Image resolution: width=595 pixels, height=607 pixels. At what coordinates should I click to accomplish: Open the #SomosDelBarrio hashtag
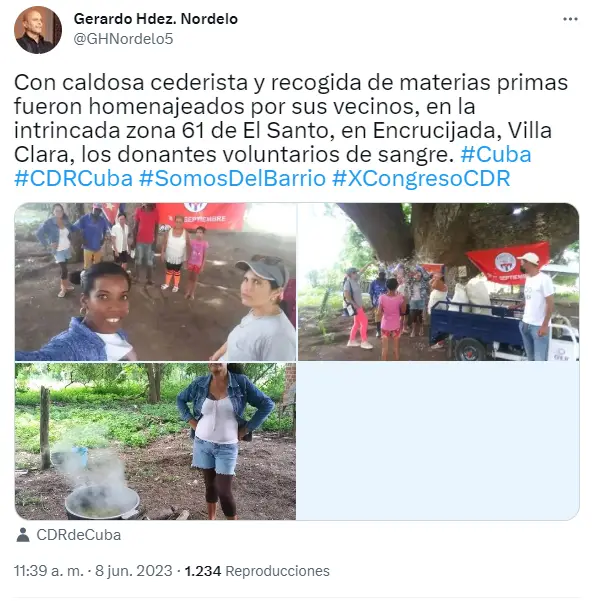[x=232, y=178]
